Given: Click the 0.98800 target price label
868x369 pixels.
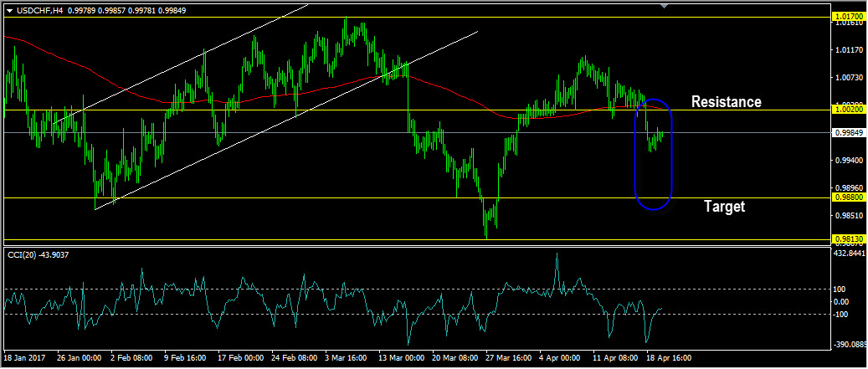Looking at the screenshot, I should tap(849, 197).
